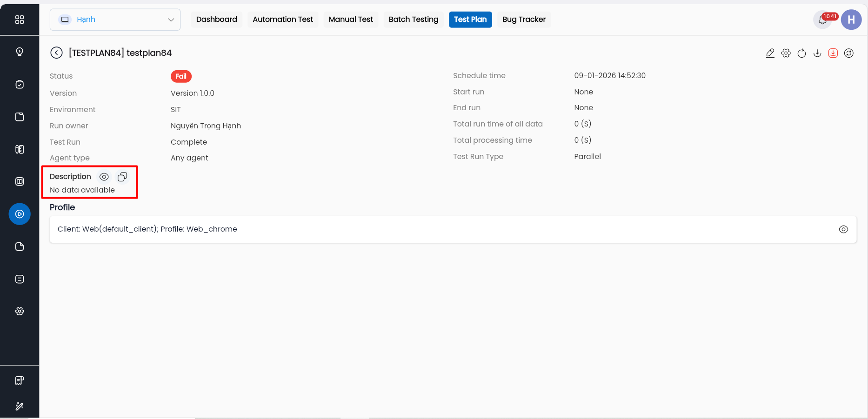The width and height of the screenshot is (868, 419).
Task: Go to the Batch Testing tab
Action: (413, 20)
